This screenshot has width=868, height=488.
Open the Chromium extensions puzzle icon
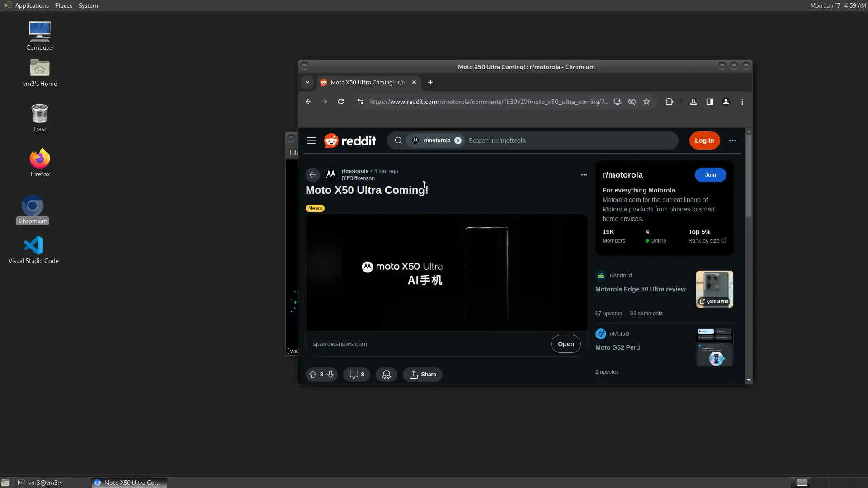tap(669, 102)
